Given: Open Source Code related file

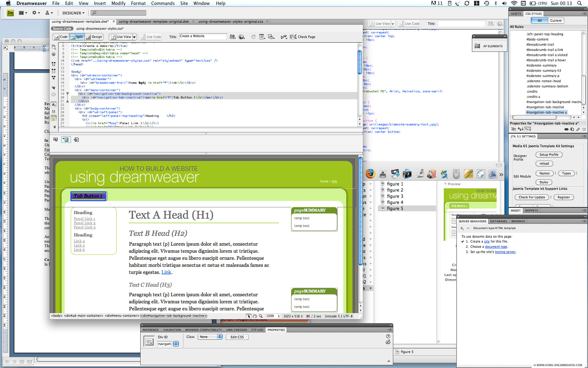Looking at the screenshot, I should coord(62,29).
